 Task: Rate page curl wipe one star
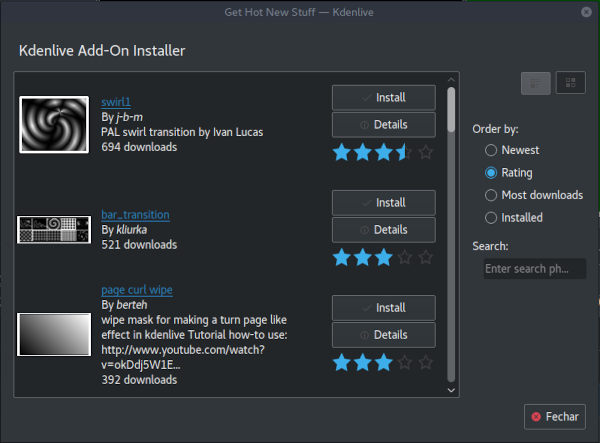(341, 363)
